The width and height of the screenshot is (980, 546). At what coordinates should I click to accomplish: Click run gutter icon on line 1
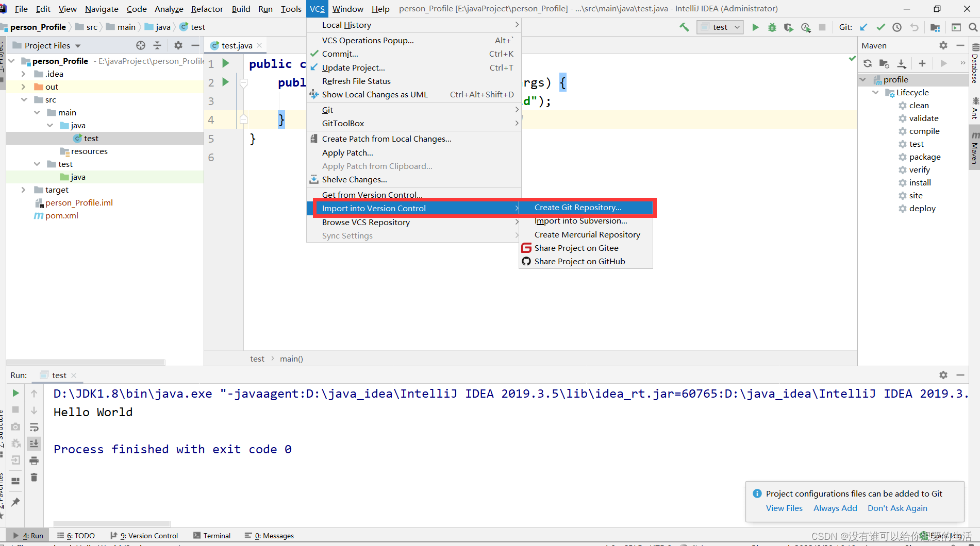click(225, 63)
